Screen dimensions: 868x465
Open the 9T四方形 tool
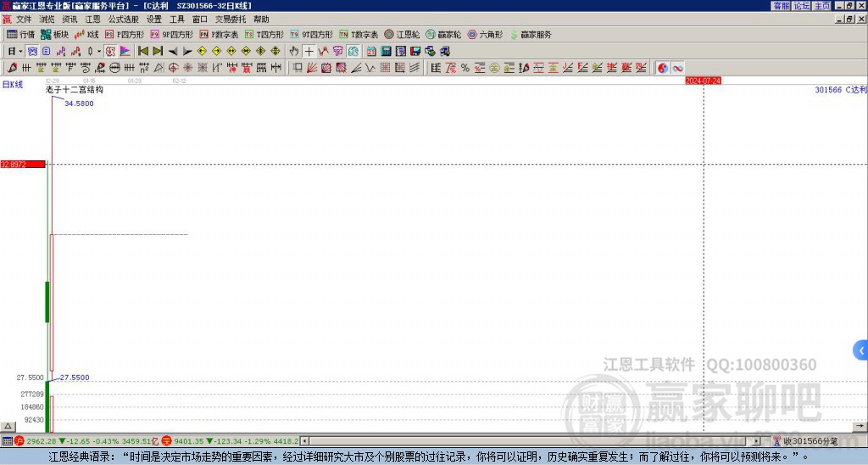pos(311,34)
